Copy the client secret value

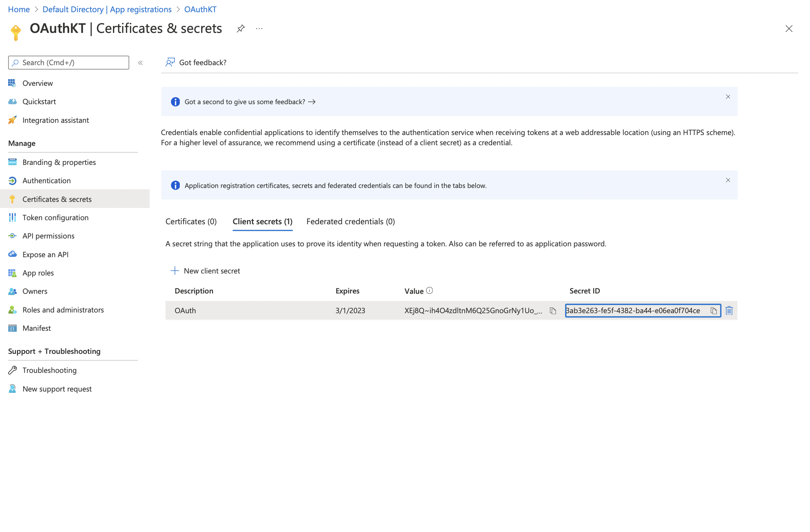(x=553, y=311)
